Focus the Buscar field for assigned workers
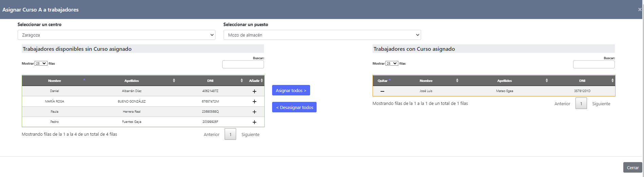 (x=594, y=64)
